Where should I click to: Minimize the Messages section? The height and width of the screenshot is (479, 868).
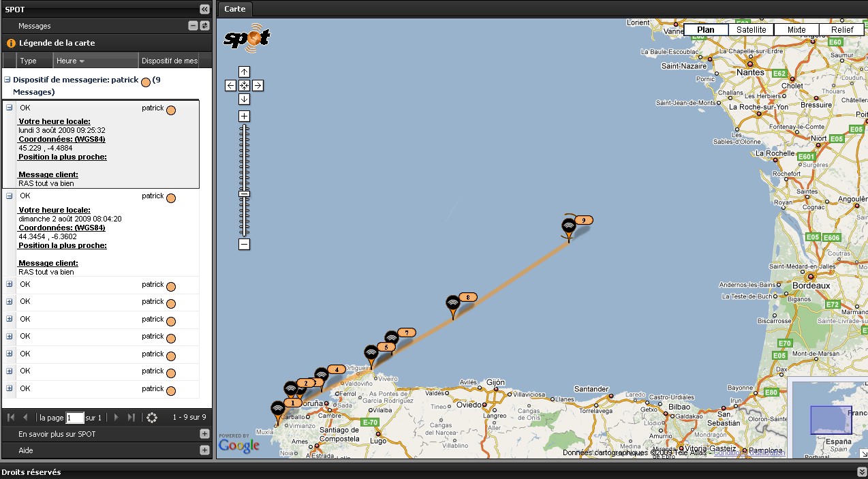click(193, 25)
